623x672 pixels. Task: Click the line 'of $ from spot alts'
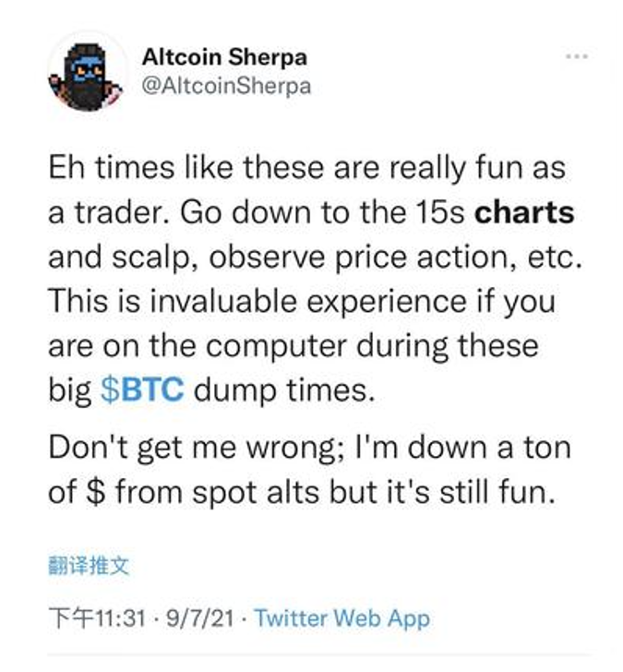302,492
